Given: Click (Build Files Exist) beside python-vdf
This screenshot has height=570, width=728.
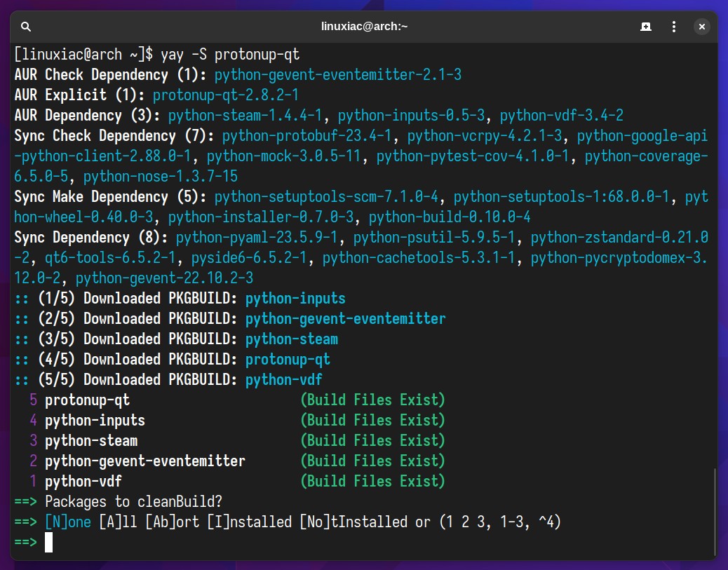Looking at the screenshot, I should pyautogui.click(x=372, y=482).
